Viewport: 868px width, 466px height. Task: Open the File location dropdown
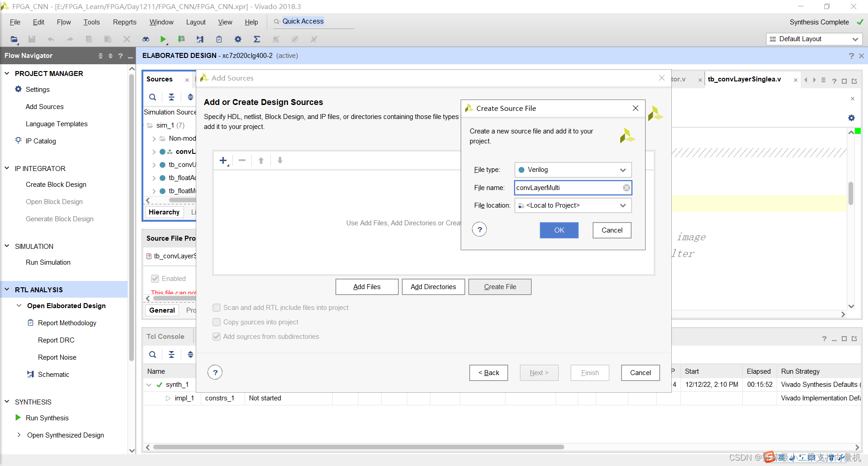pyautogui.click(x=573, y=205)
